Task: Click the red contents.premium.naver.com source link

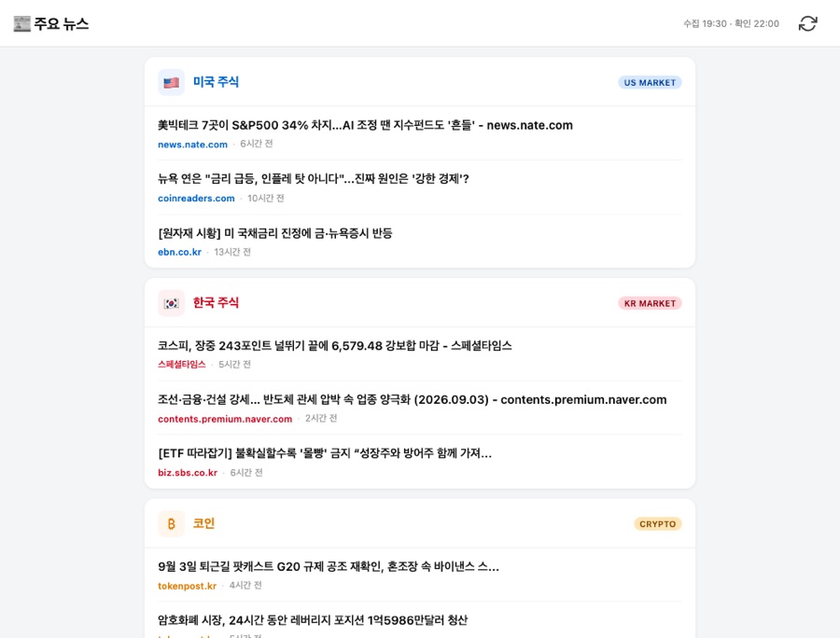Action: tap(225, 419)
